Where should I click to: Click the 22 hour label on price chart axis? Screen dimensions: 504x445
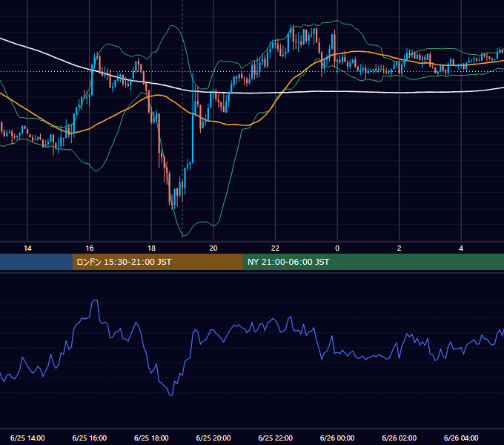pyautogui.click(x=275, y=248)
